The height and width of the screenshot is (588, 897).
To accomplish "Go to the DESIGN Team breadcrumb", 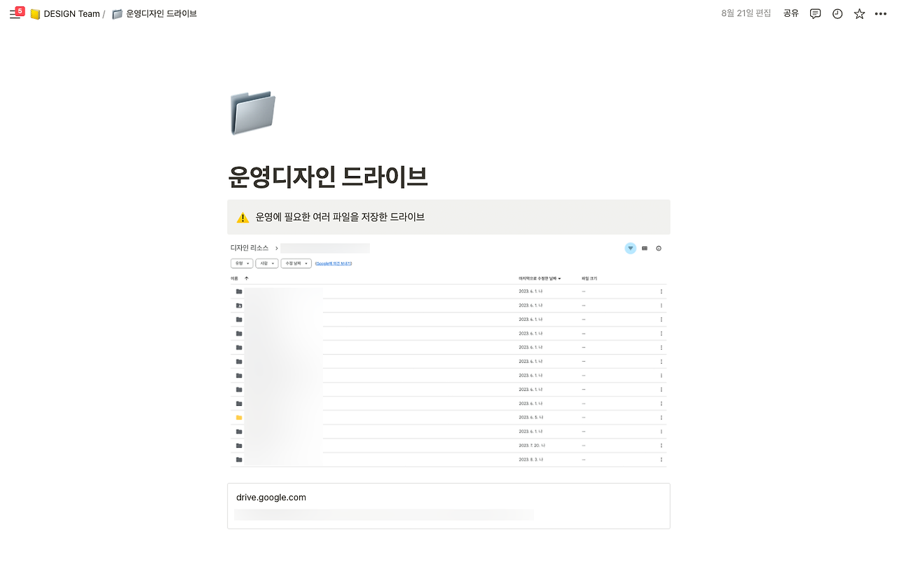I will tap(65, 14).
